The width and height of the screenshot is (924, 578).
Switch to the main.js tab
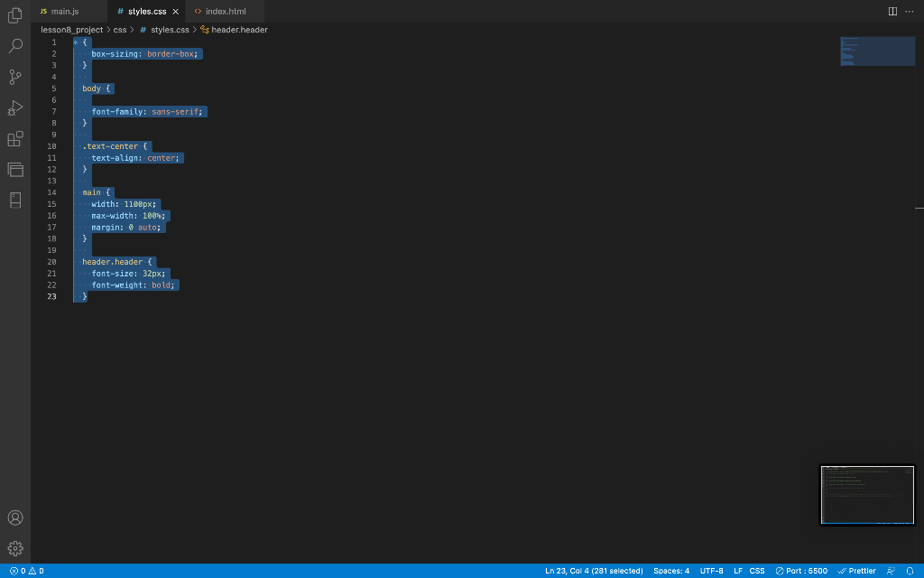63,12
